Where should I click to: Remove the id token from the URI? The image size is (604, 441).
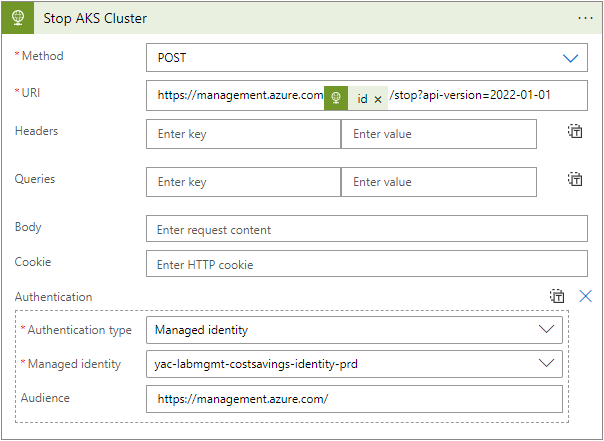click(x=378, y=99)
